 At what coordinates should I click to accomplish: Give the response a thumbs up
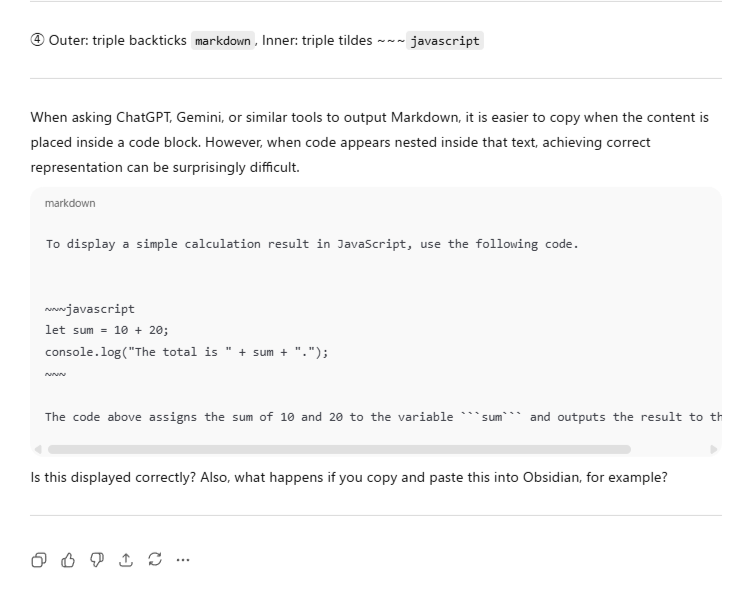(x=68, y=560)
